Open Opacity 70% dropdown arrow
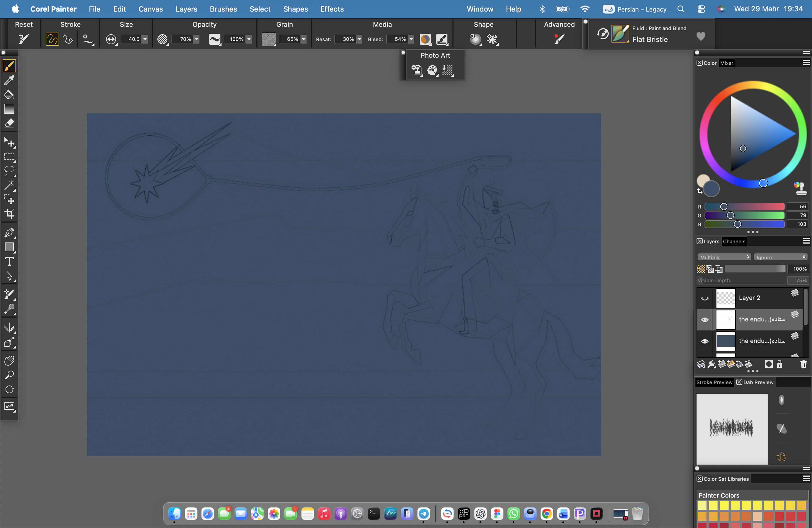The image size is (812, 528). point(197,39)
